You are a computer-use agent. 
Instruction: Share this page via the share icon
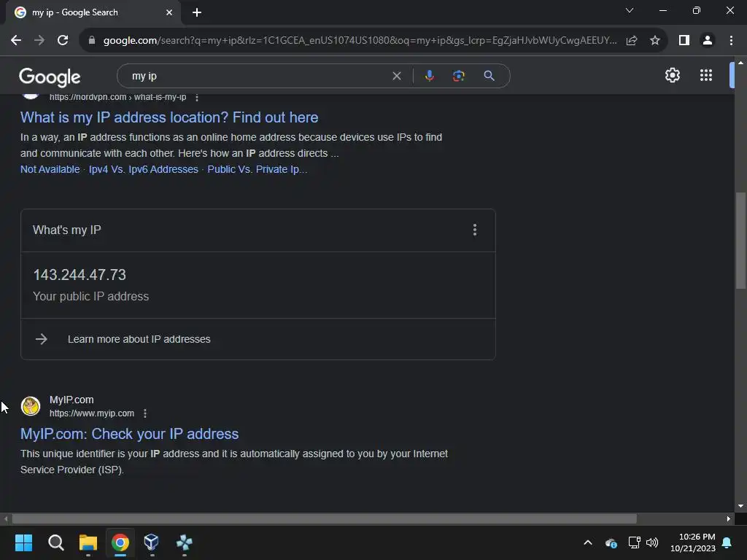point(632,41)
